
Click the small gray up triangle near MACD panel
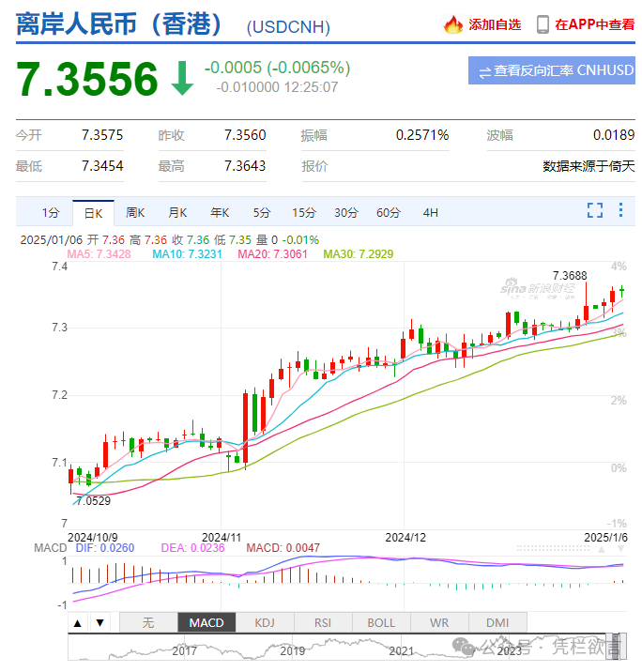coord(602,549)
